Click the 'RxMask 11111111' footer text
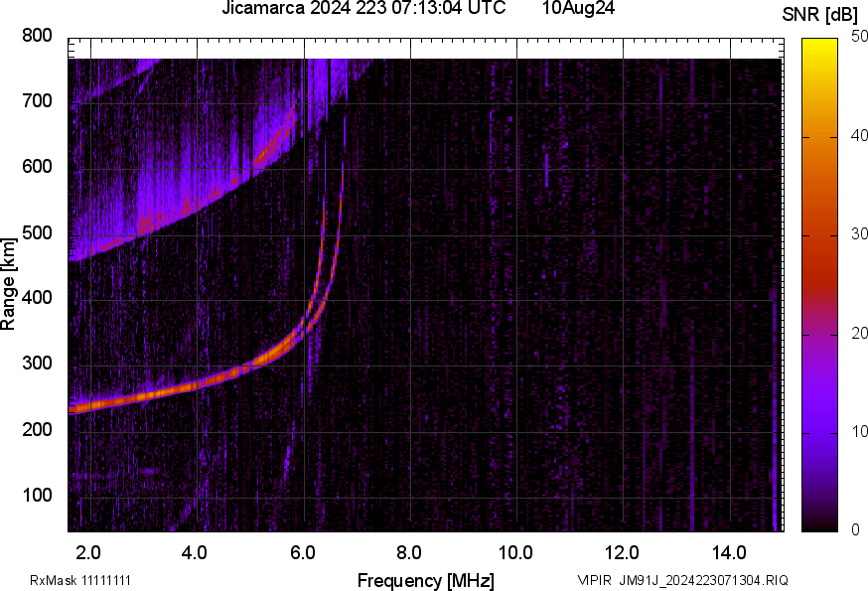This screenshot has width=868, height=591. tap(80, 580)
